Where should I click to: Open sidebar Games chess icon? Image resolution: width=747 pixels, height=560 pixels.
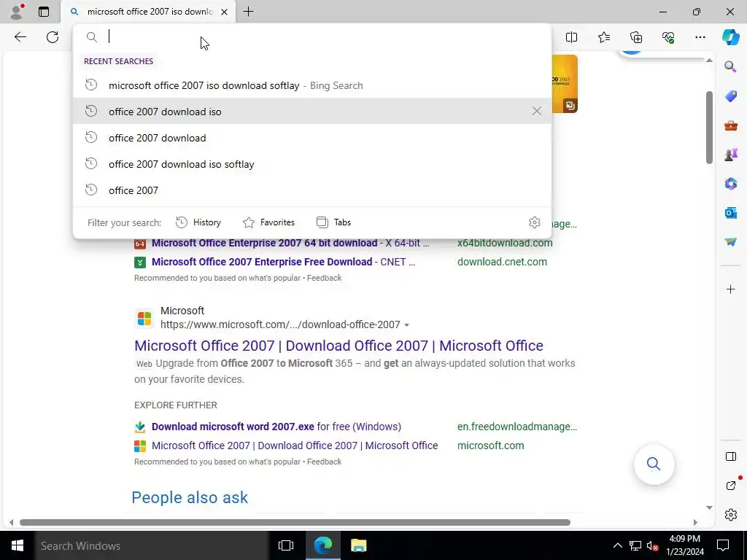[730, 155]
